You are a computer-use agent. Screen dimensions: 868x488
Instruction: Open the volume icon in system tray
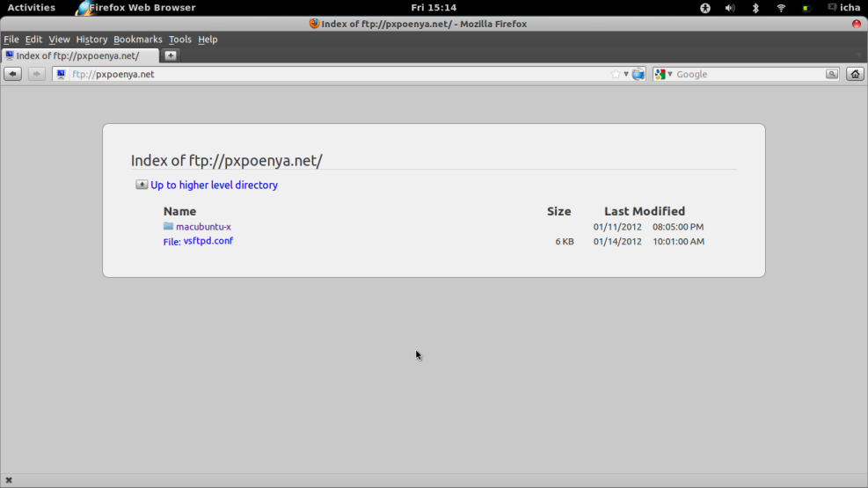[730, 8]
